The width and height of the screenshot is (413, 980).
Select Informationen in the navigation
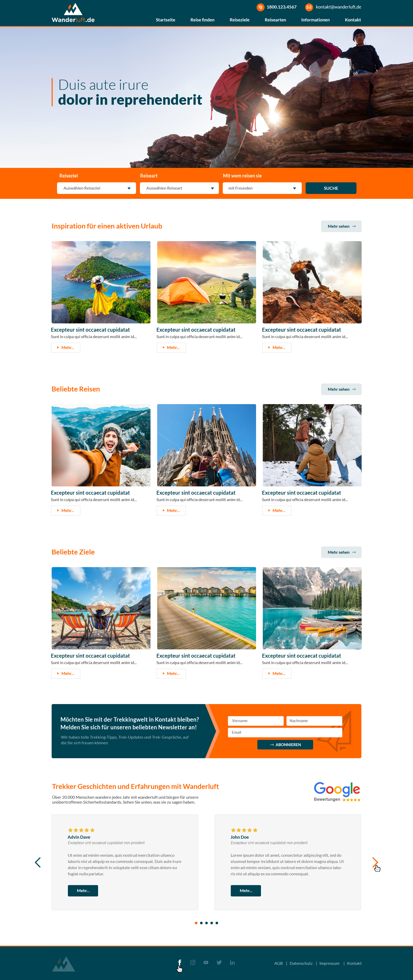click(315, 20)
